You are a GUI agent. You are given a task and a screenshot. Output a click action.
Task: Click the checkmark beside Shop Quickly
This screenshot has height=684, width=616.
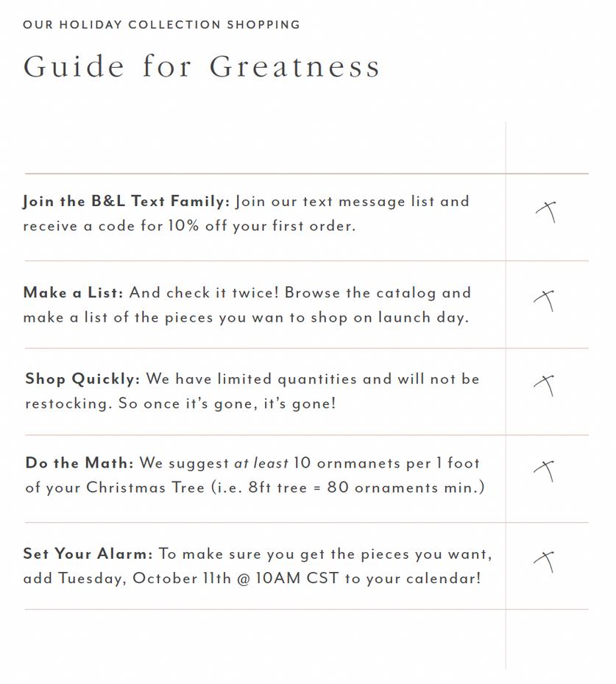click(x=544, y=386)
